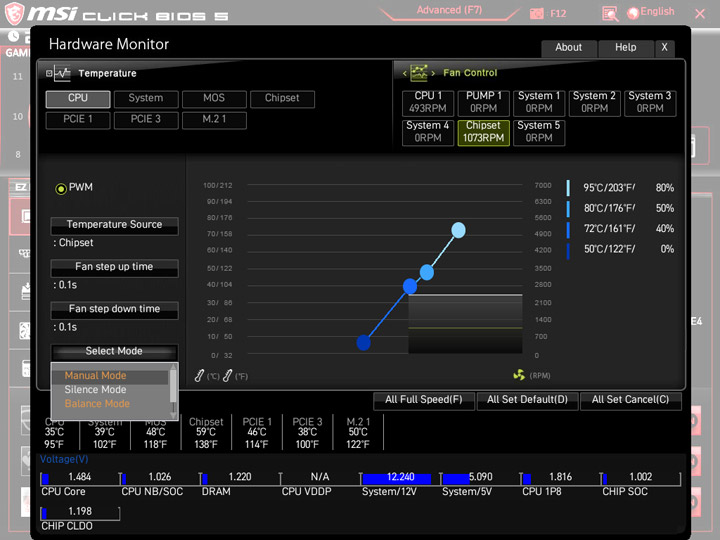Choose the PUMP 1 fan
This screenshot has height=540, width=720.
pyautogui.click(x=484, y=102)
